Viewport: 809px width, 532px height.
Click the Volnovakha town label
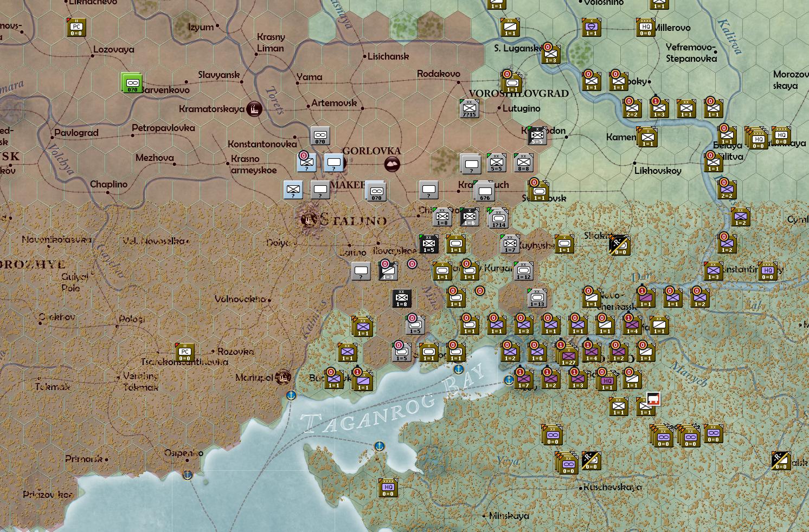pyautogui.click(x=240, y=299)
